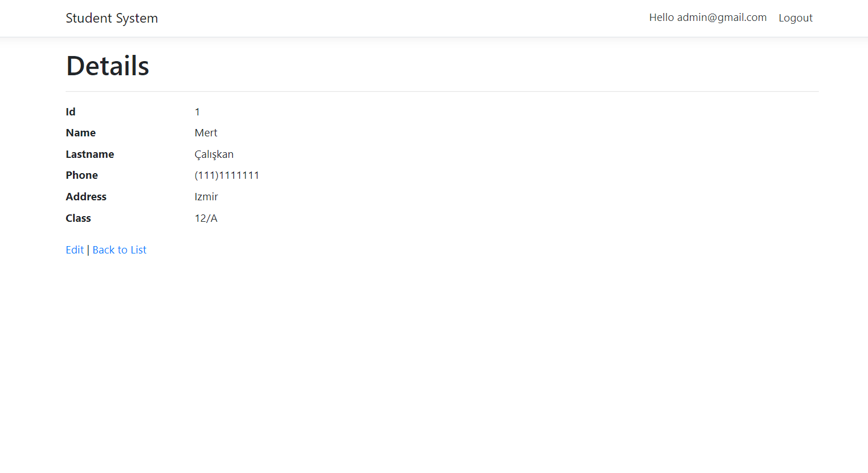Log out using the Logout link
Image resolution: width=868 pixels, height=473 pixels.
[x=796, y=18]
